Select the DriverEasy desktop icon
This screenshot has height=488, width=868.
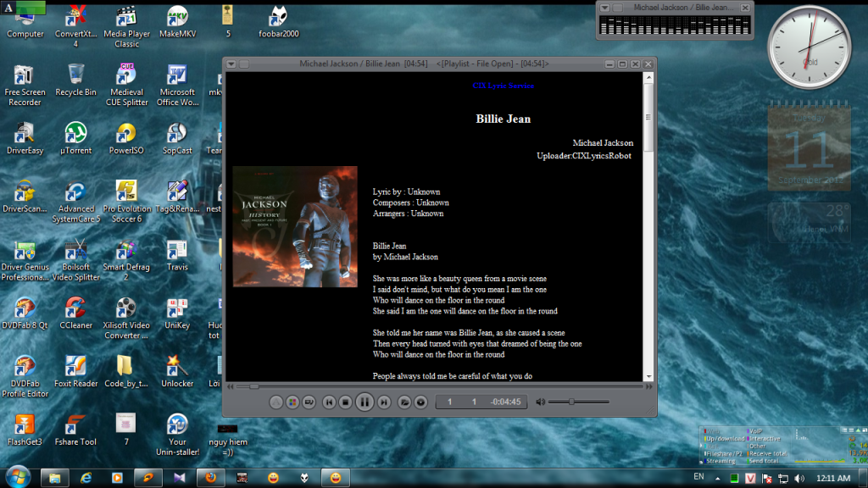coord(25,139)
